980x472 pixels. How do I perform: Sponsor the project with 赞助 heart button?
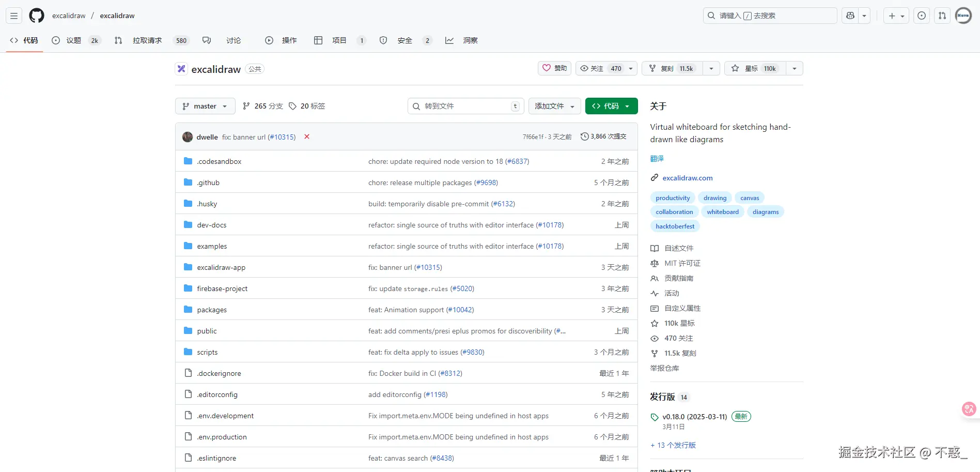pyautogui.click(x=554, y=68)
